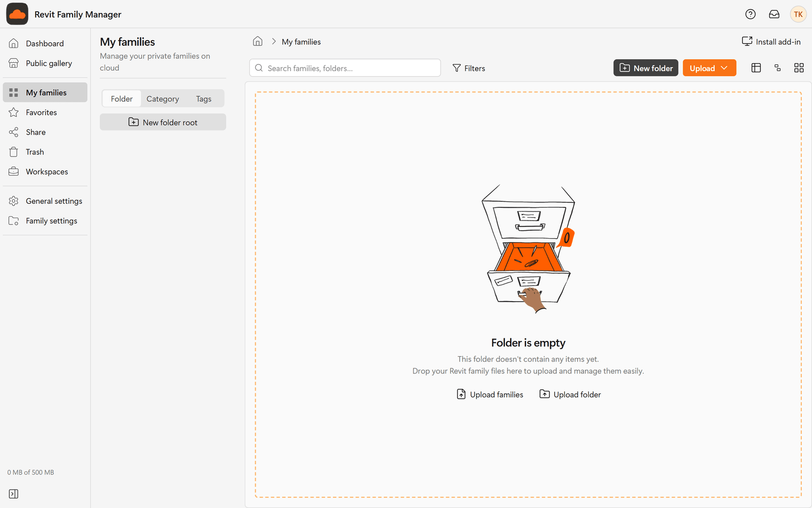
Task: Open the Filters options
Action: click(469, 68)
